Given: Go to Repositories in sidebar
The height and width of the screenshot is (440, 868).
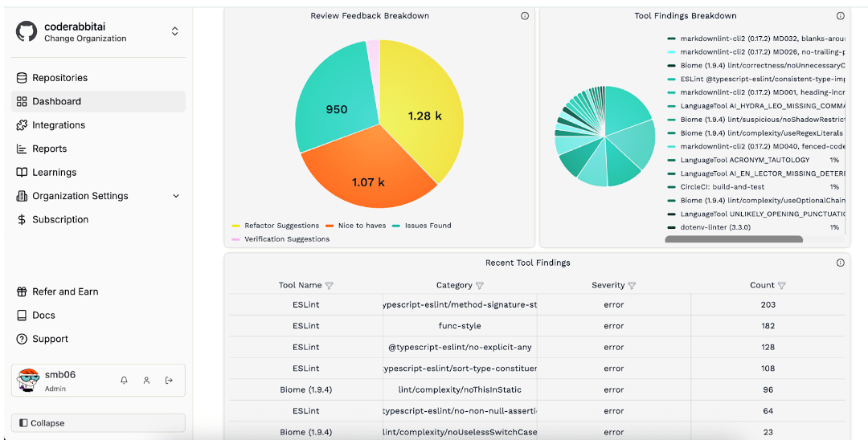Looking at the screenshot, I should pos(59,78).
